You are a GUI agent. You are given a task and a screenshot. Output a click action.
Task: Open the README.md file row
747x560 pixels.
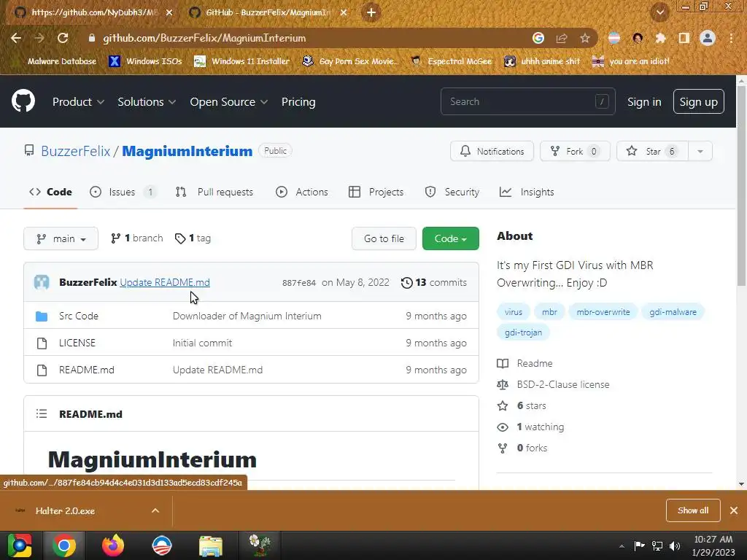coord(251,370)
